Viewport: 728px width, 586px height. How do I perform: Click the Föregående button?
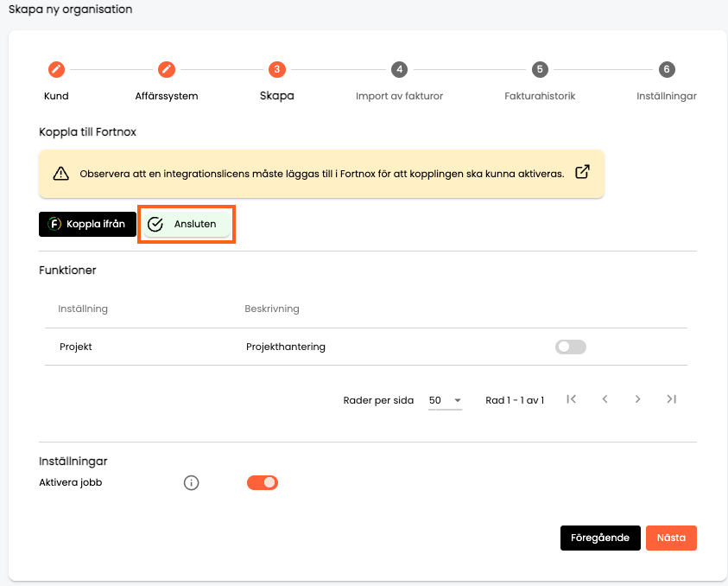click(x=600, y=538)
